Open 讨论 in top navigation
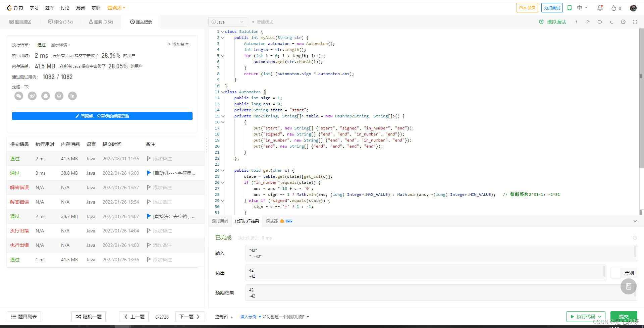Screen dimensions: 644x328 click(x=65, y=8)
